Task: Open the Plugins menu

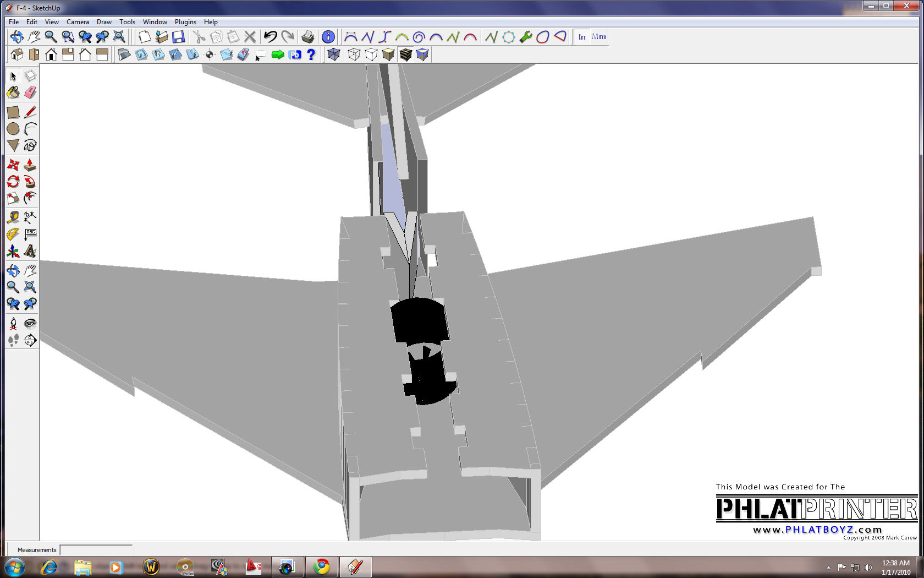Action: (x=185, y=22)
